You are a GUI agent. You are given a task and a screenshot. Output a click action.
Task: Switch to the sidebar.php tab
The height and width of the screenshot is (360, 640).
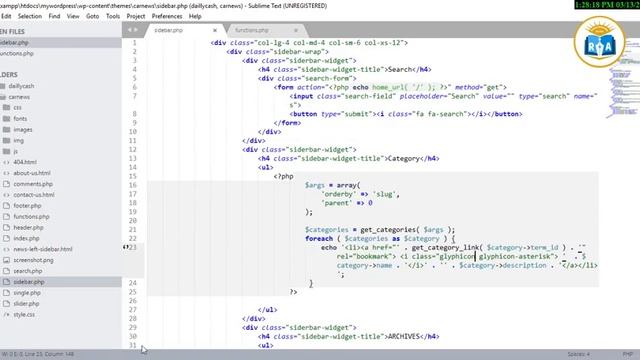tap(169, 30)
